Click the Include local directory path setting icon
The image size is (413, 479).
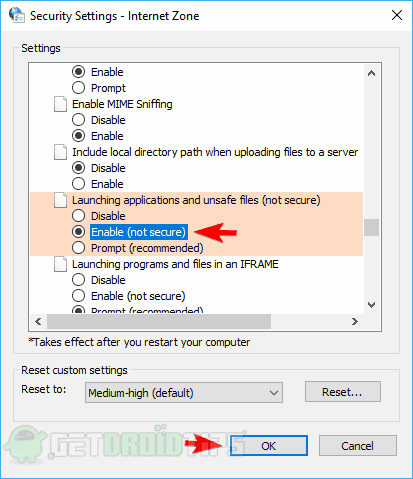click(x=60, y=152)
